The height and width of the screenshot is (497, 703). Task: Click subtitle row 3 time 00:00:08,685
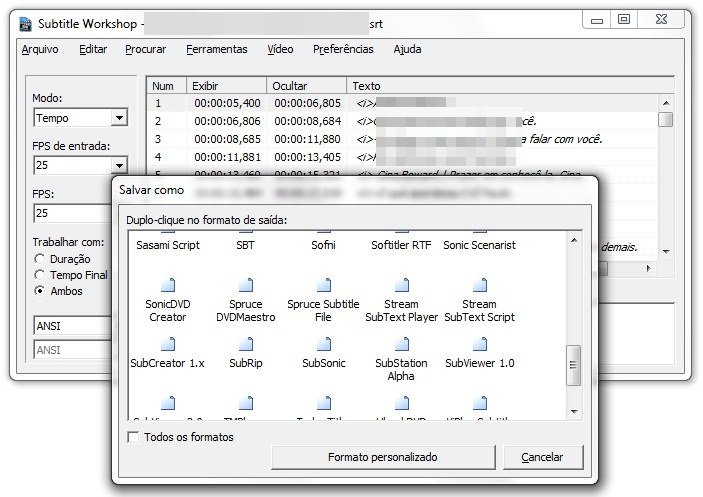(227, 139)
